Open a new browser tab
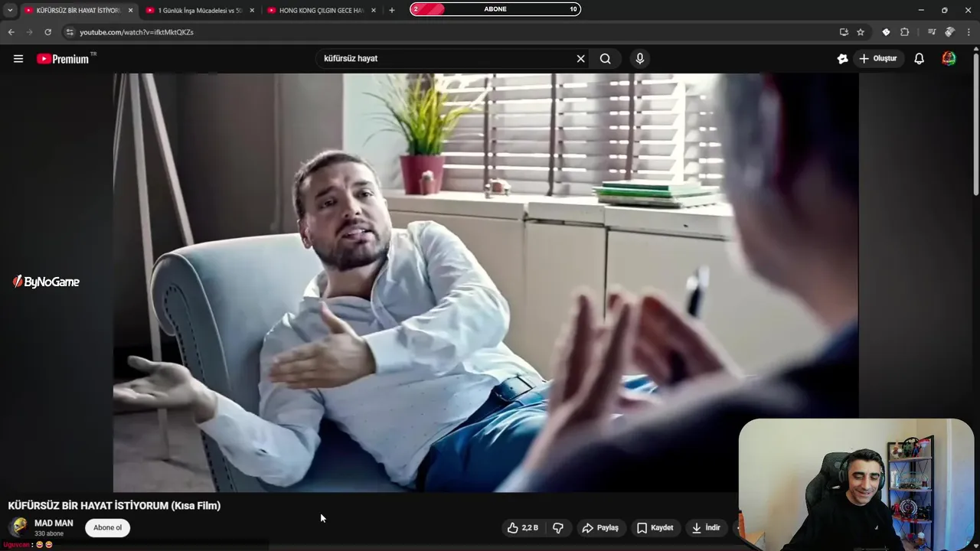The image size is (980, 551). click(x=392, y=10)
